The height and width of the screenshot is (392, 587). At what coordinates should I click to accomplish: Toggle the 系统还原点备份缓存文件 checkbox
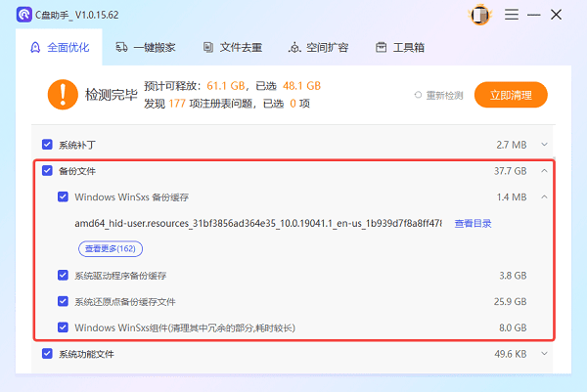point(63,301)
